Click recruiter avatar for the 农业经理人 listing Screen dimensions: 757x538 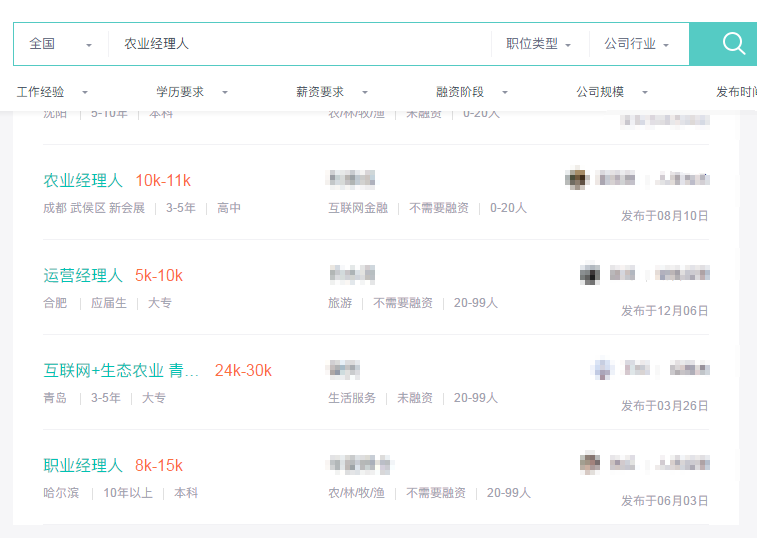click(x=577, y=179)
